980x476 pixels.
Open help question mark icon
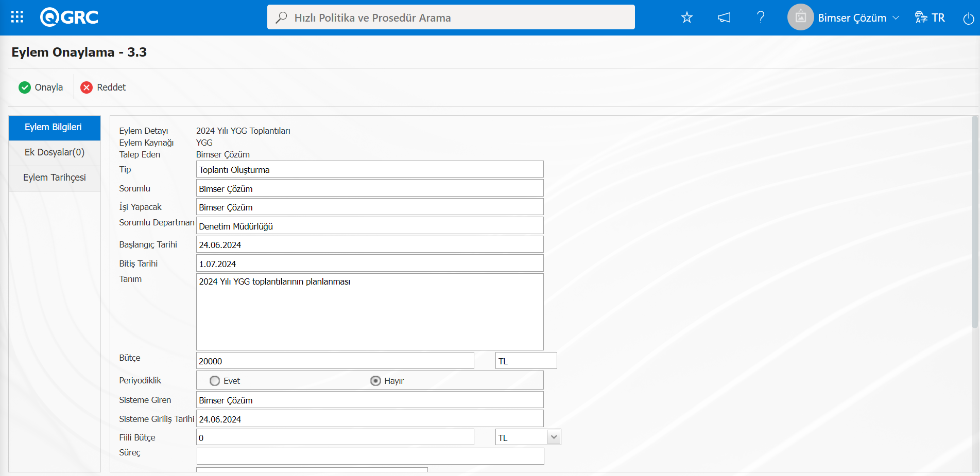[761, 17]
